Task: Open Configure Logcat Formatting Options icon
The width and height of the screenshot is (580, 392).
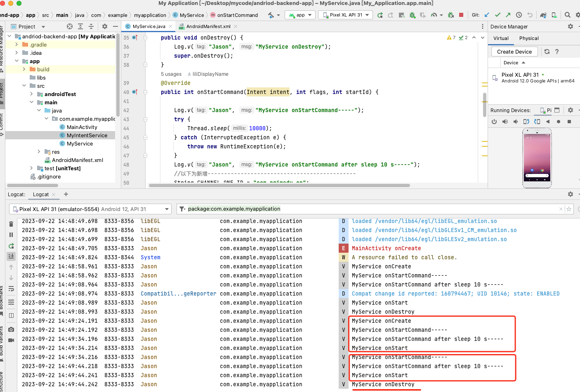Action: 11,302
